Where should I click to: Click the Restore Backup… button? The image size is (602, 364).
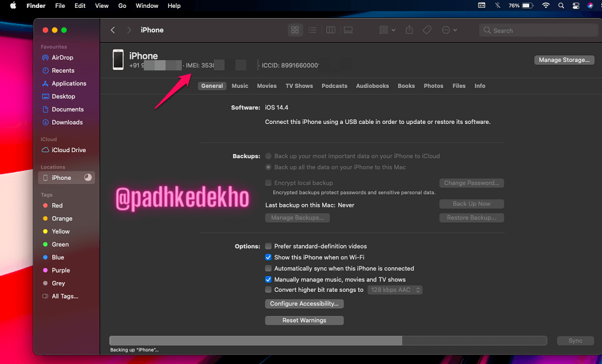(471, 217)
